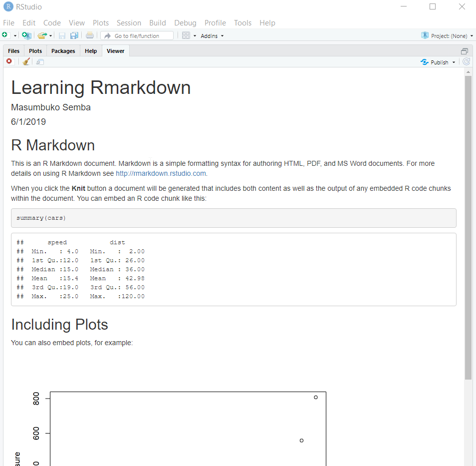
Task: Click the Mean dist value 42.98
Action: click(135, 278)
